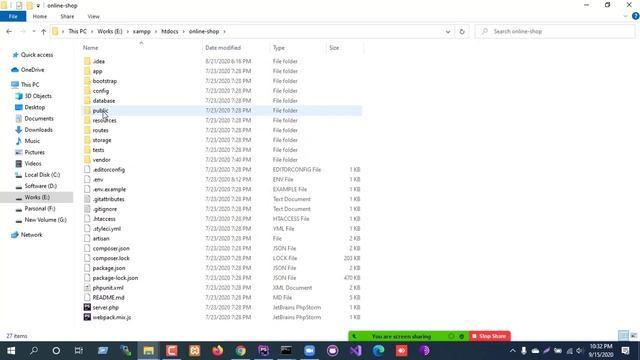Screen dimensions: 640x360
Task: Launch Firefox from the taskbar
Action: pos(218,351)
